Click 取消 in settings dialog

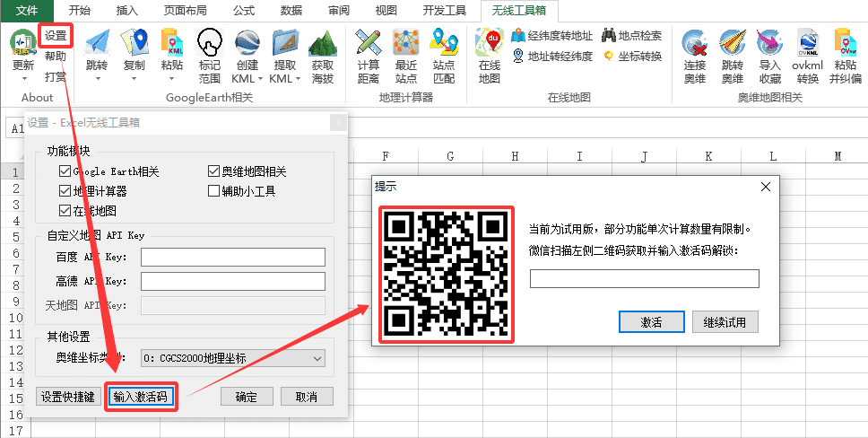(x=307, y=397)
